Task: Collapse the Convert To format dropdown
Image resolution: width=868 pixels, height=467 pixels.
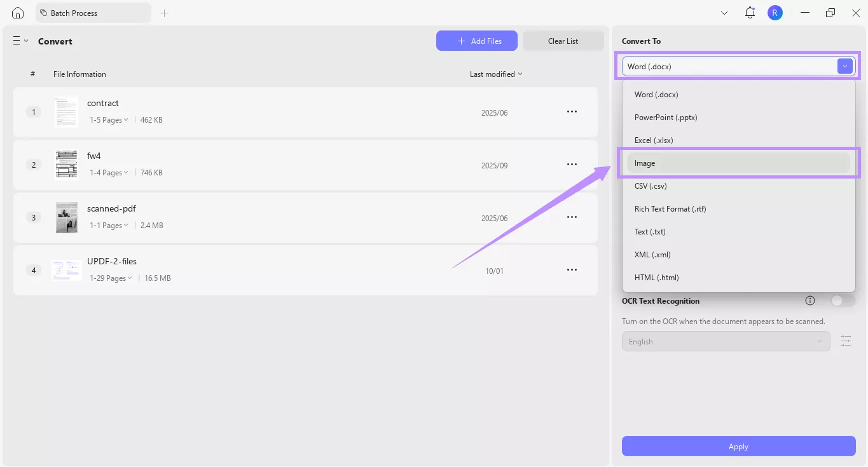Action: pos(844,66)
